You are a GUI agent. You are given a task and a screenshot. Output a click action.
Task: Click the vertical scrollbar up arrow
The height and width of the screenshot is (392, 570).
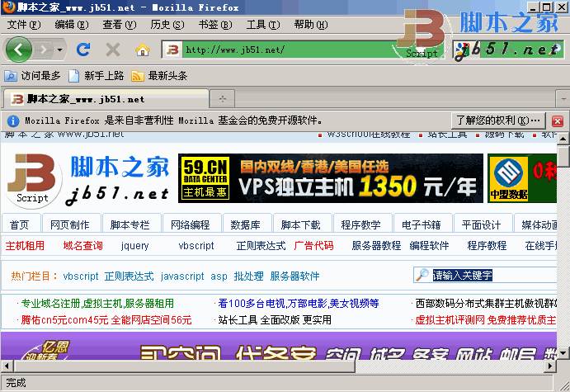click(x=563, y=138)
